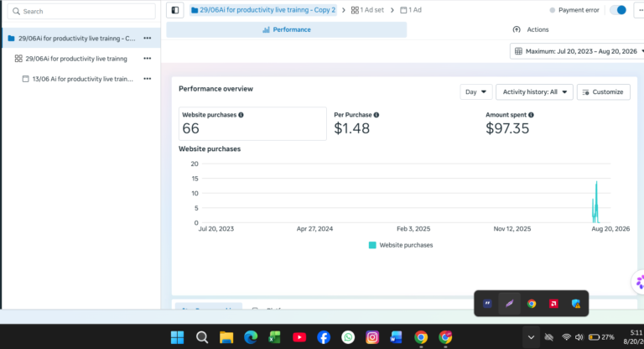Switch to the Performance tab
Screen dimensions: 644x349
coord(287,29)
